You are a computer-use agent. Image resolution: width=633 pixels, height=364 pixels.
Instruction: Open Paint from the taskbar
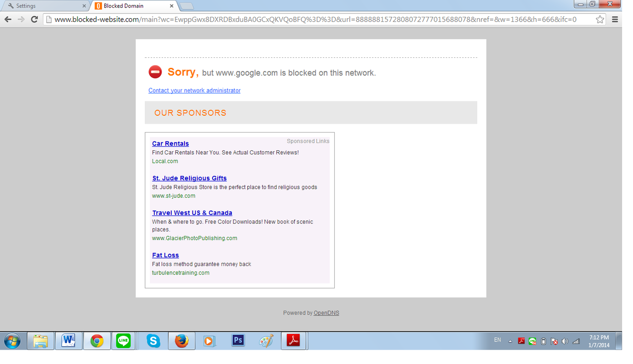[266, 341]
